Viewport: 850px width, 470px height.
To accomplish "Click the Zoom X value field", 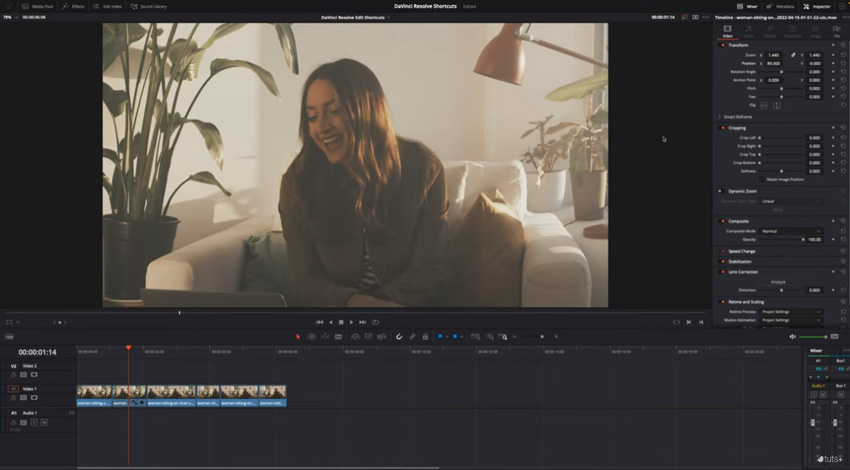I will (x=774, y=55).
